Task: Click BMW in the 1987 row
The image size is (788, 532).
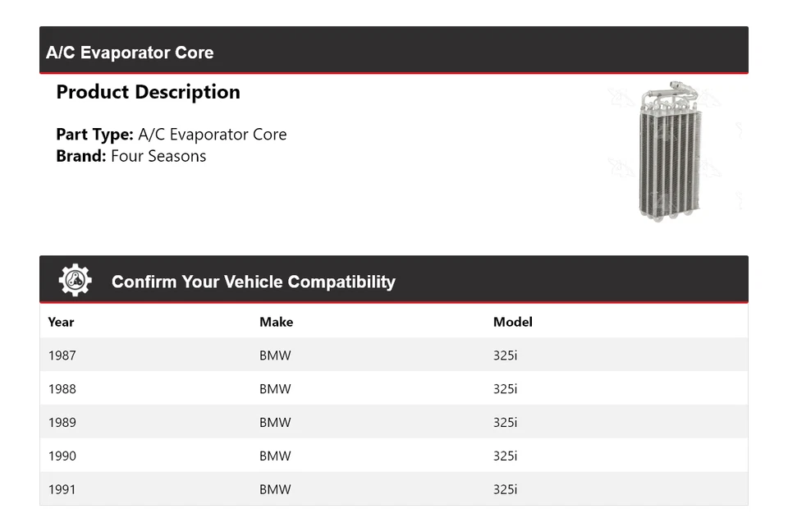Action: (x=275, y=355)
